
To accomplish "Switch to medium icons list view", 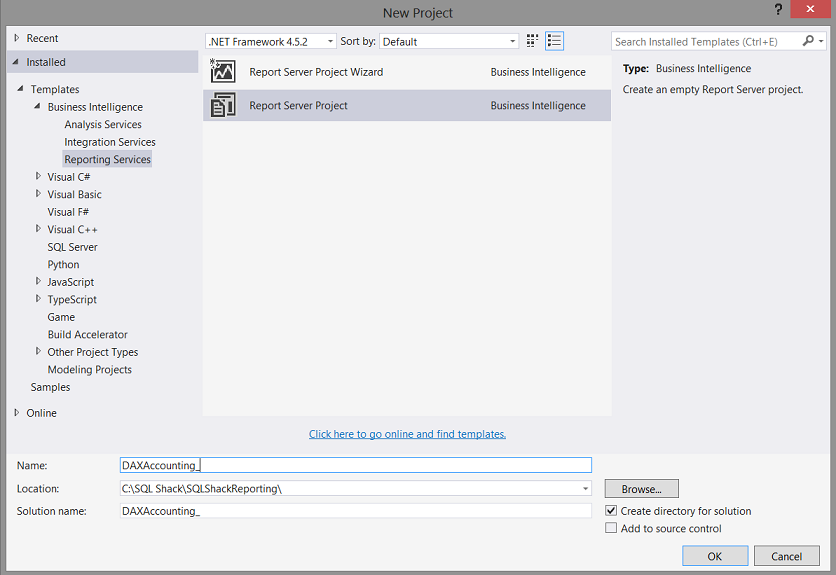I will pos(554,41).
